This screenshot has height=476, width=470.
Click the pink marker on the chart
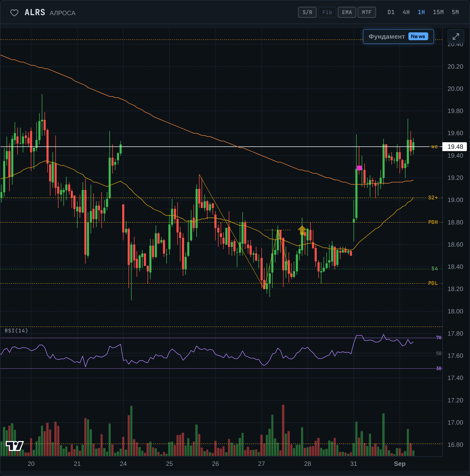point(359,168)
